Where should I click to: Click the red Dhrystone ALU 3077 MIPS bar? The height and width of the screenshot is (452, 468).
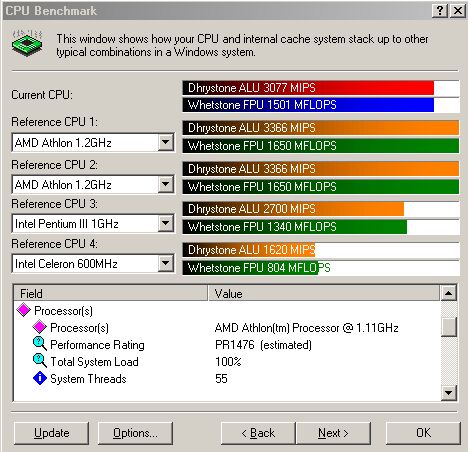pos(308,88)
